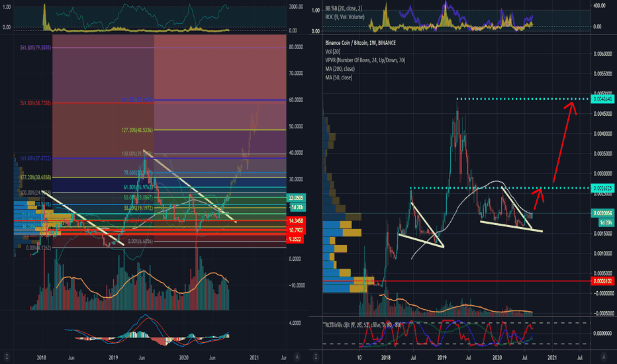Click 0.0040000 on right price scale
This screenshot has height=364, width=617.
(x=603, y=134)
